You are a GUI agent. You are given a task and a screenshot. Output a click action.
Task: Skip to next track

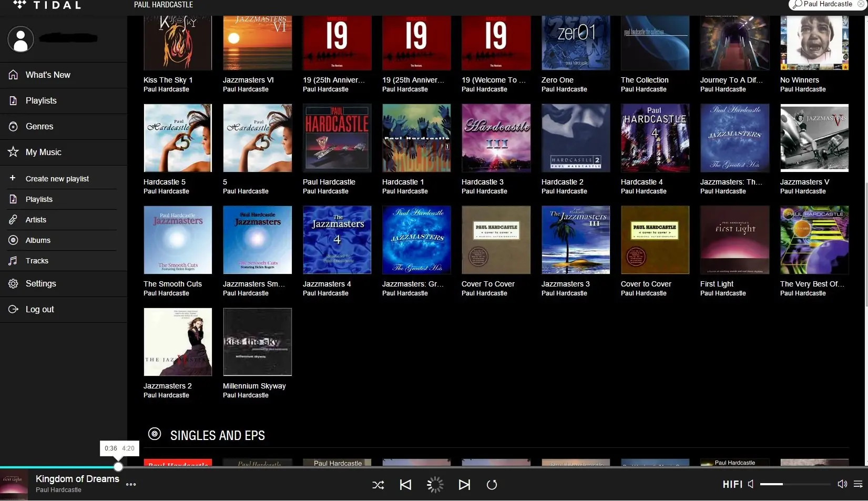tap(464, 485)
